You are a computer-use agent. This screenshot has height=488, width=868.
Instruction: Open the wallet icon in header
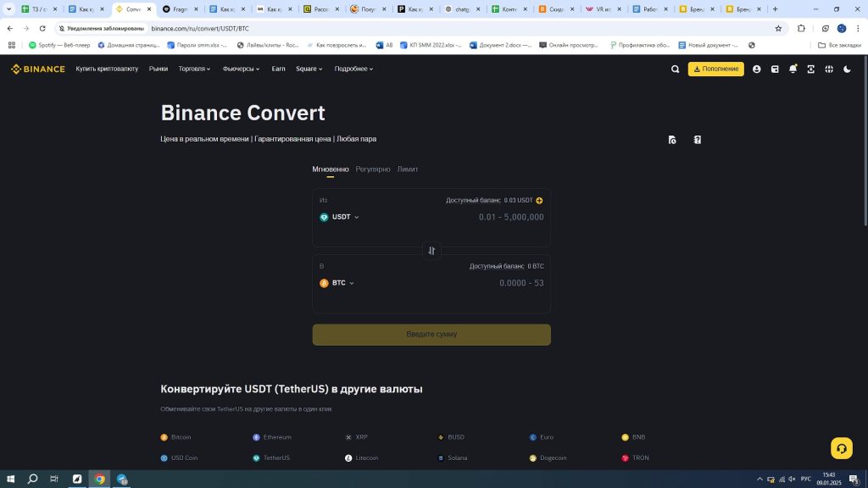pyautogui.click(x=775, y=69)
